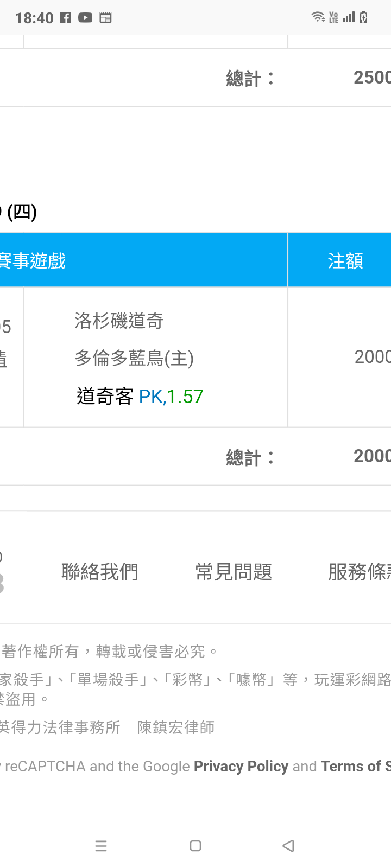
Task: Tap the Wi-Fi signal icon
Action: 318,17
